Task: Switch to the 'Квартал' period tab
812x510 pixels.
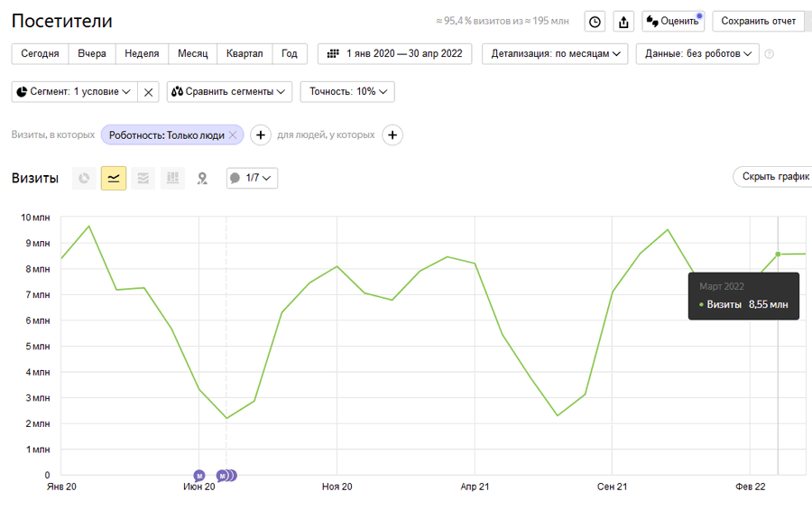Action: (245, 54)
